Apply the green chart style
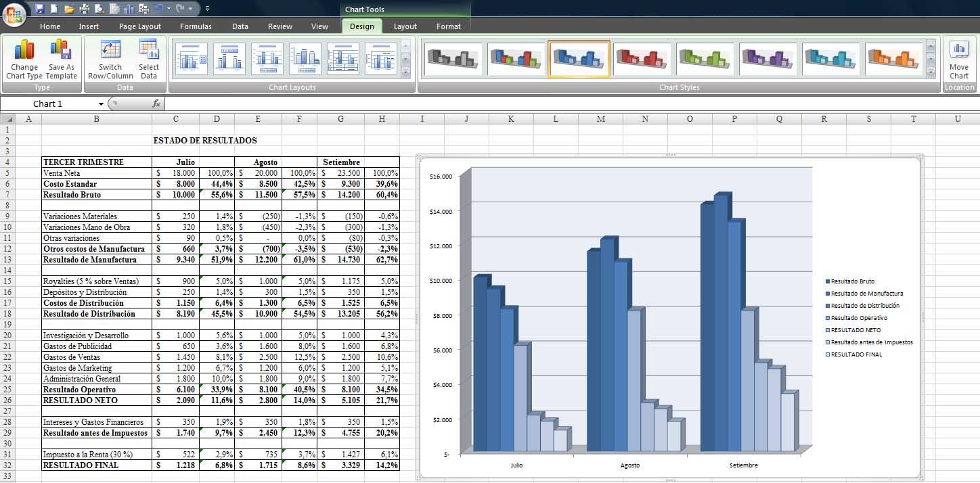 [705, 59]
